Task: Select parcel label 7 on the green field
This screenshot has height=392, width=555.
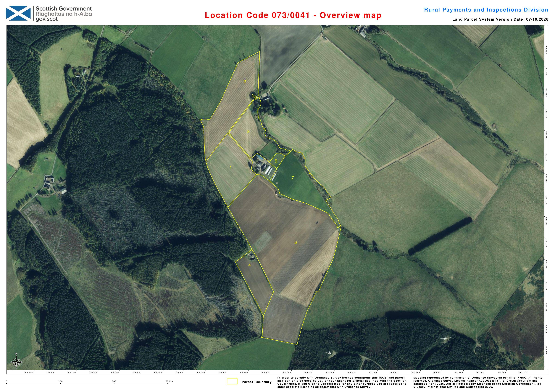Action: [x=293, y=178]
